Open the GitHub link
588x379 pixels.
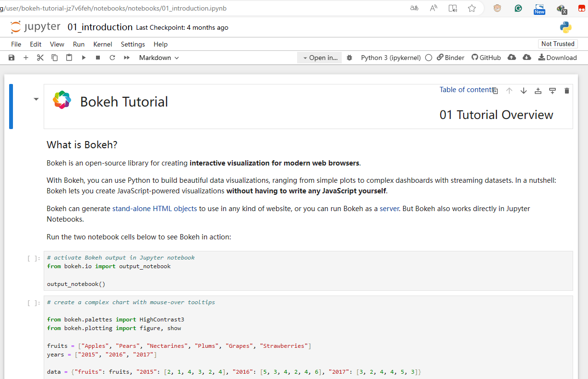click(x=486, y=58)
